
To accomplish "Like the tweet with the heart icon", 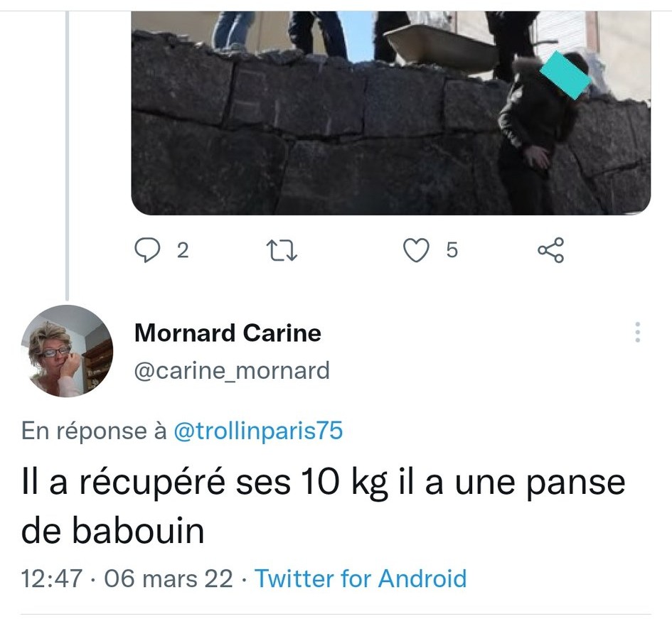I will tap(417, 250).
